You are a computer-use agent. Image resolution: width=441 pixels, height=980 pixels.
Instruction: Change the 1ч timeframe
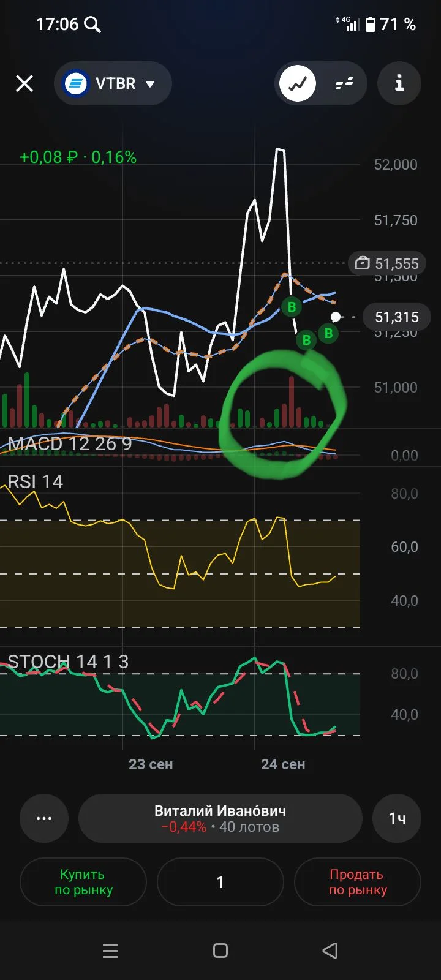[x=397, y=818]
